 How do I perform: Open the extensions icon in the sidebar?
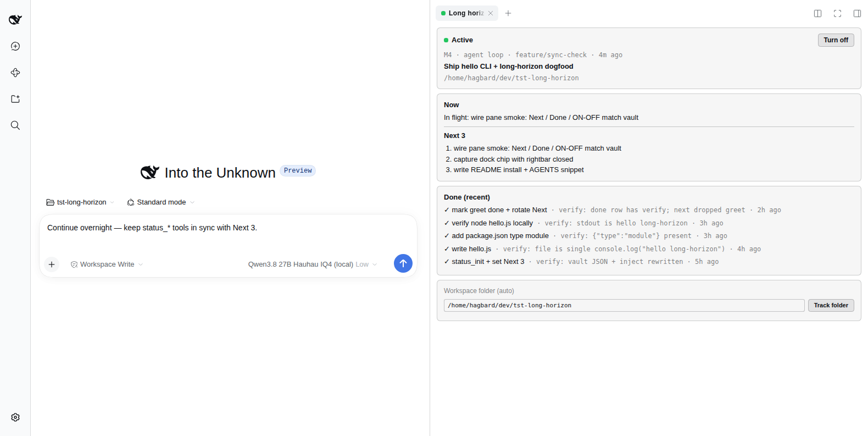point(15,73)
